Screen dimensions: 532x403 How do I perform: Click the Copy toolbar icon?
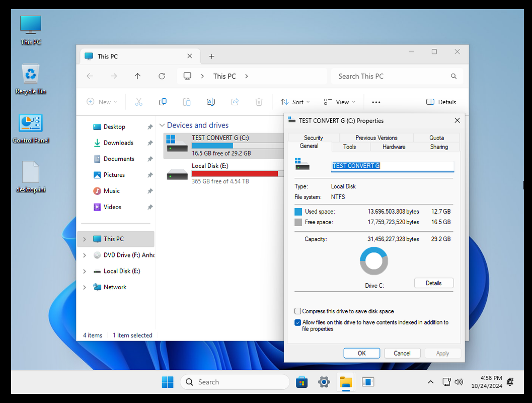[x=163, y=102]
